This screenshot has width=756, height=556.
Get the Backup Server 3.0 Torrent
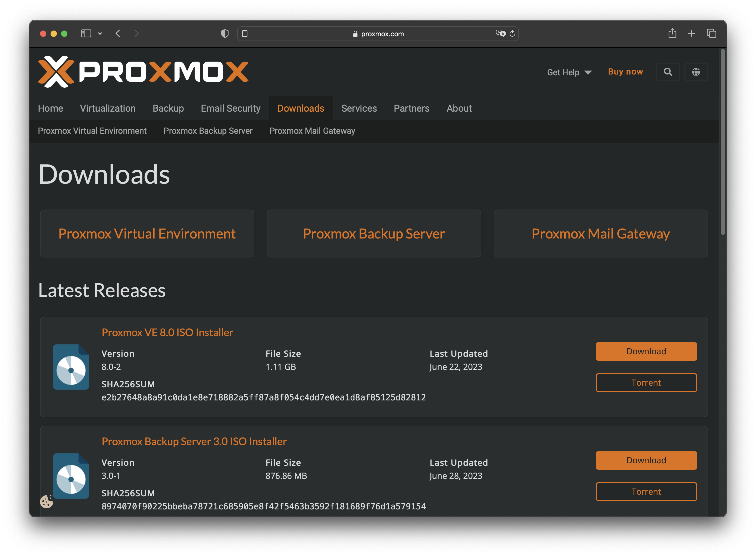coord(646,492)
